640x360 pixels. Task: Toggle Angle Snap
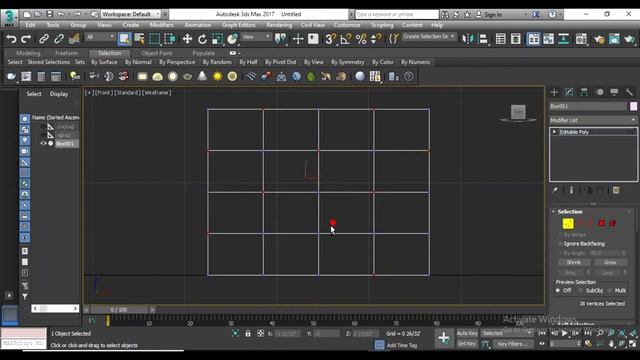(x=345, y=39)
